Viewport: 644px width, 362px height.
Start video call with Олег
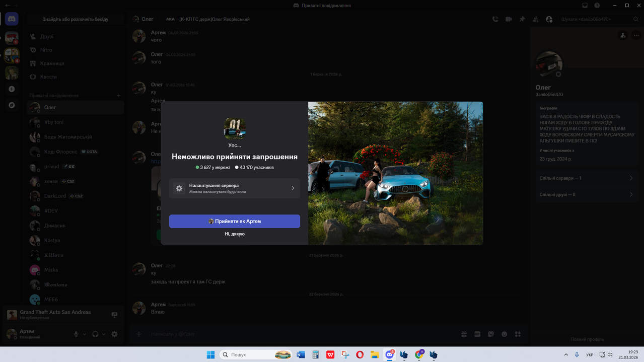click(509, 19)
